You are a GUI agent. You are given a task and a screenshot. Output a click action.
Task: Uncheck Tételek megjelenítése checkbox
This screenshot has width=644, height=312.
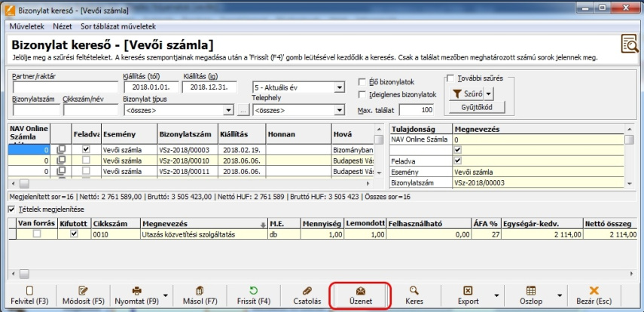point(11,209)
